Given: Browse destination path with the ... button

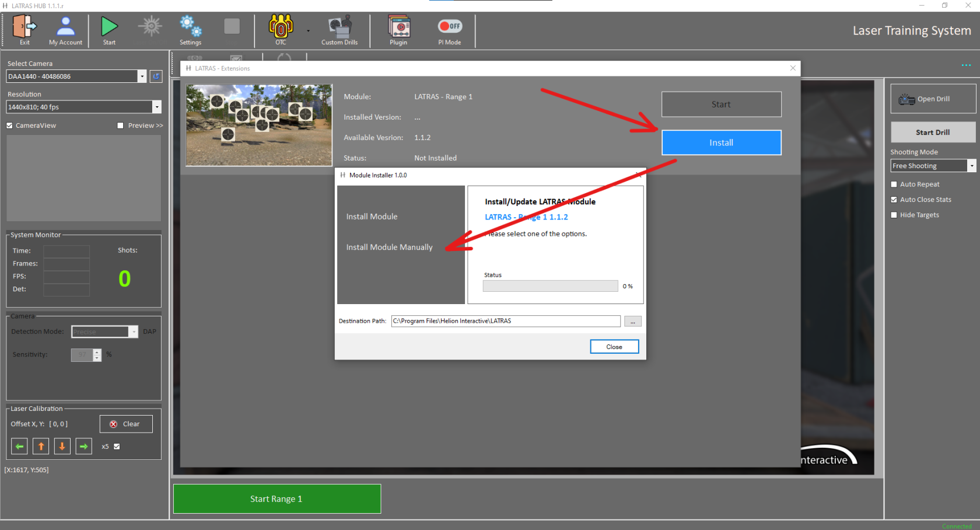Looking at the screenshot, I should (633, 322).
